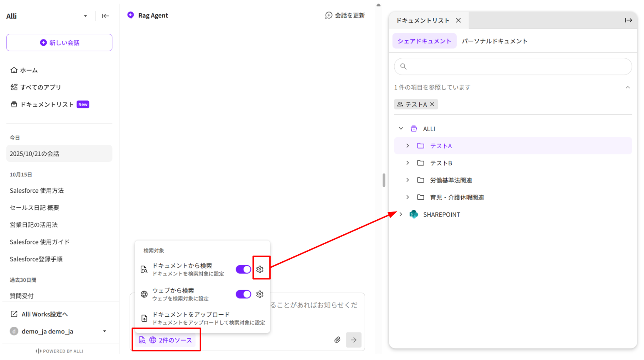Collapse the left sidebar with arrow icon

click(x=105, y=16)
